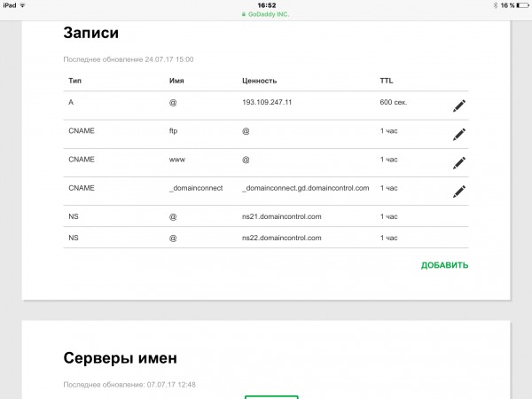This screenshot has height=399, width=532.
Task: Tap the green lock icon by GoDaddy
Action: point(243,14)
